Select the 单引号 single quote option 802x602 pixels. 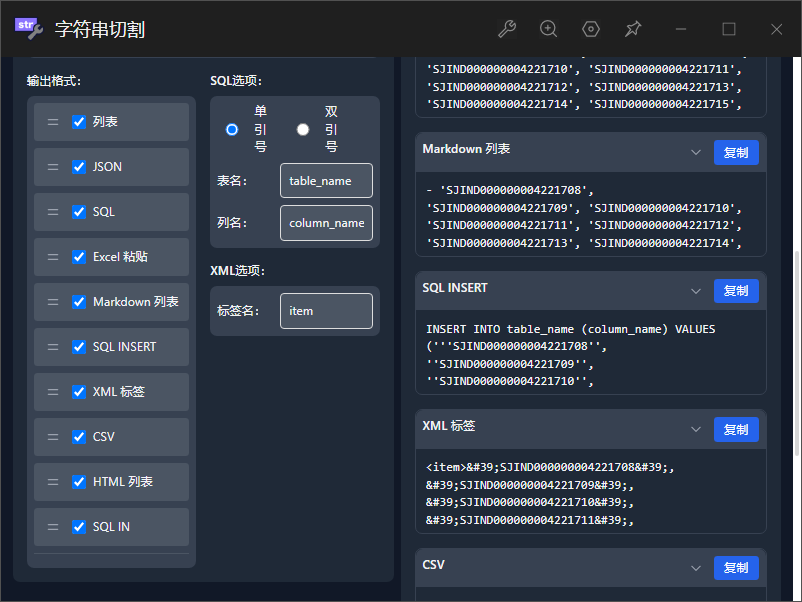[232, 129]
